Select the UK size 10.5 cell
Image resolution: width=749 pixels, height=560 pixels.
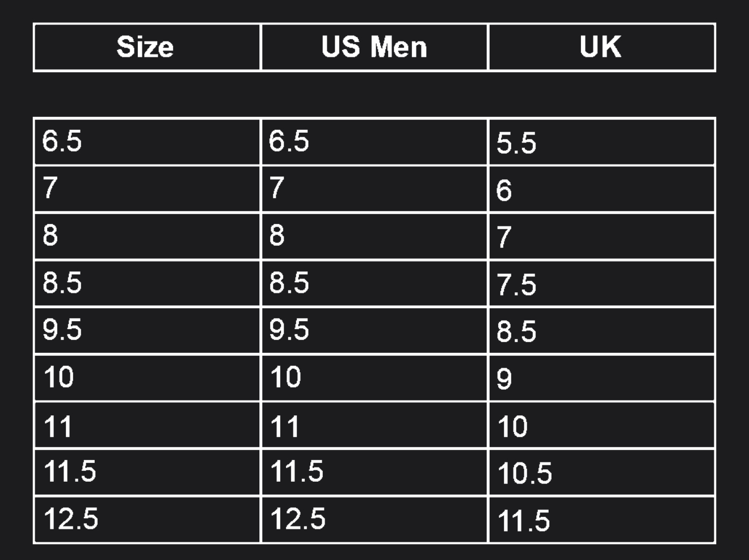(601, 473)
